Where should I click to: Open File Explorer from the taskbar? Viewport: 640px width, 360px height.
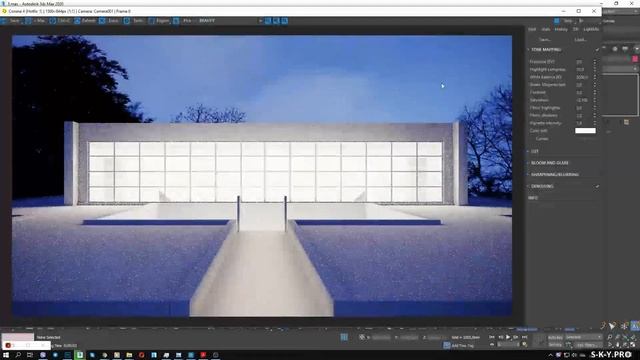(x=129, y=356)
